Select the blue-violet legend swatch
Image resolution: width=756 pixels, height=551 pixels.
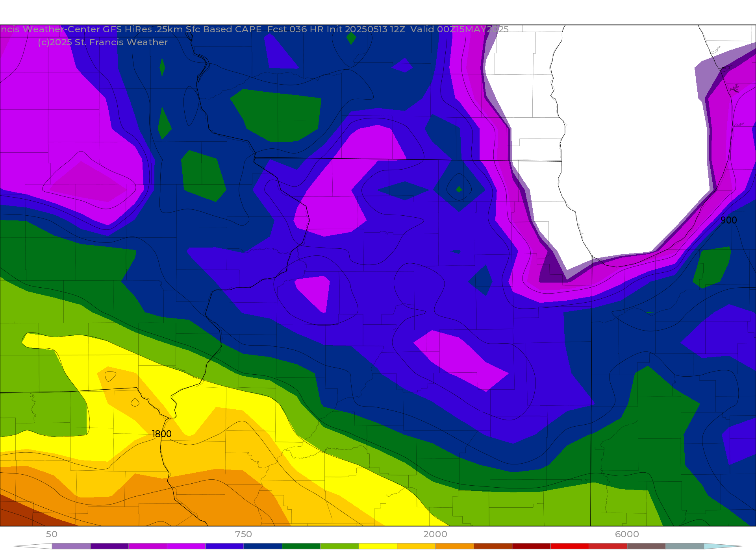click(x=224, y=546)
